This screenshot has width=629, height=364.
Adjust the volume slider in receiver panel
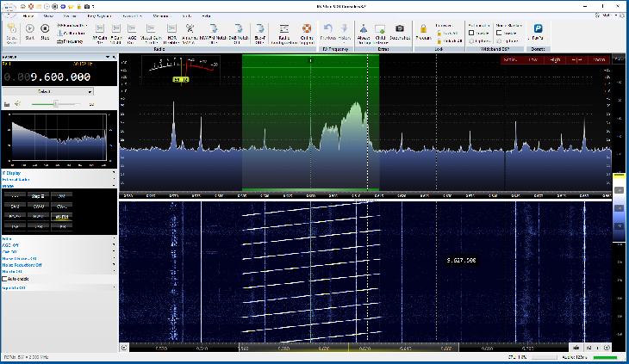56,103
